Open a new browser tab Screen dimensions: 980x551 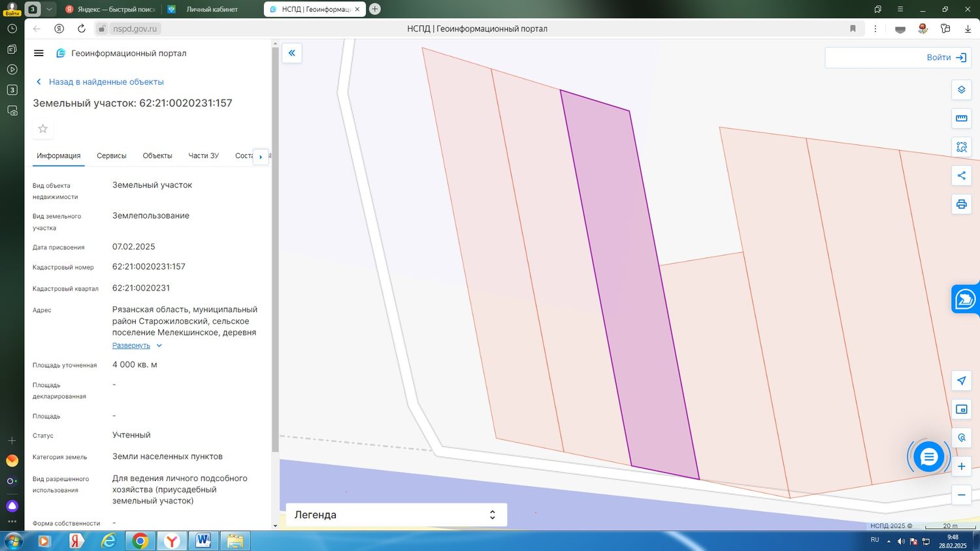374,9
